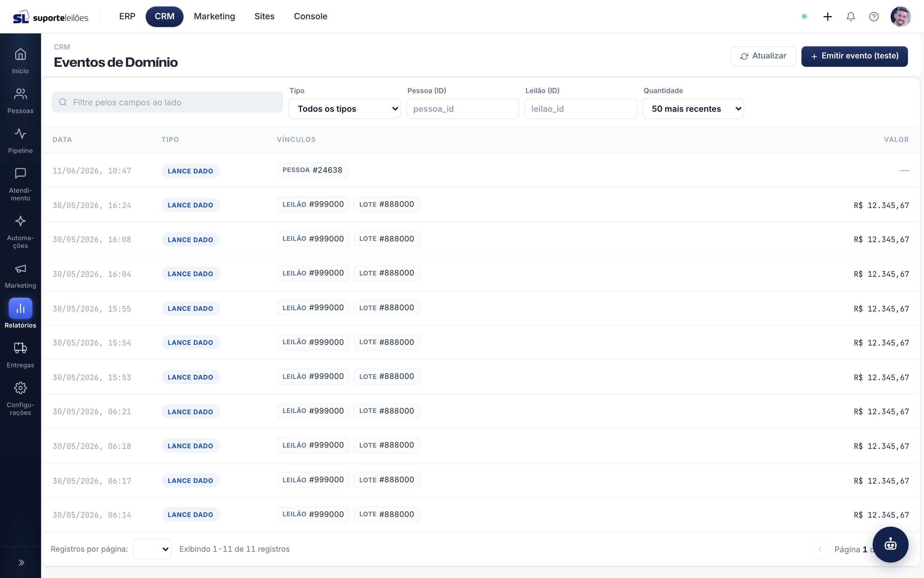Click LEILÃO #999000 in 15:53 row
The image size is (924, 578).
point(313,377)
